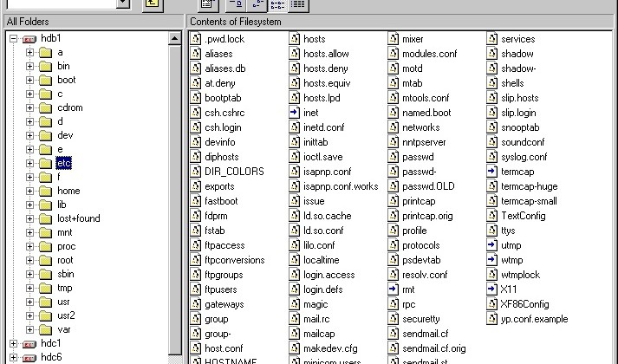Switch to List view
Screen dimensions: 618x364
click(x=277, y=4)
